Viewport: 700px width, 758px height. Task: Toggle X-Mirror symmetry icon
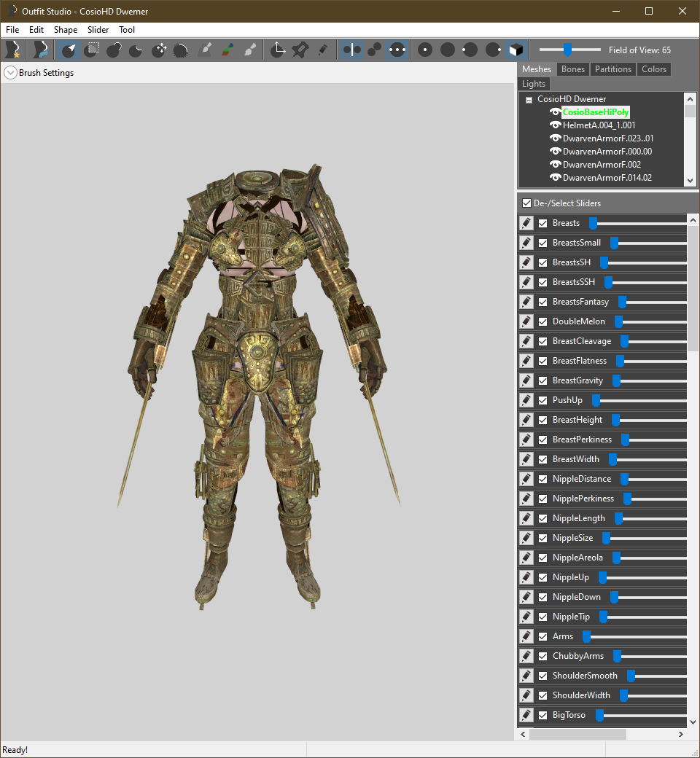351,50
